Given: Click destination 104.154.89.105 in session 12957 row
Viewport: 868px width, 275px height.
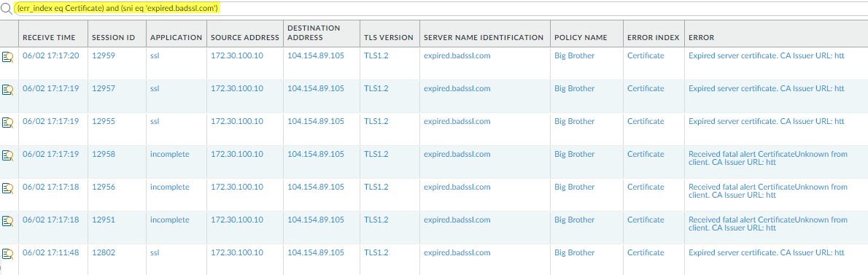Looking at the screenshot, I should [x=316, y=88].
